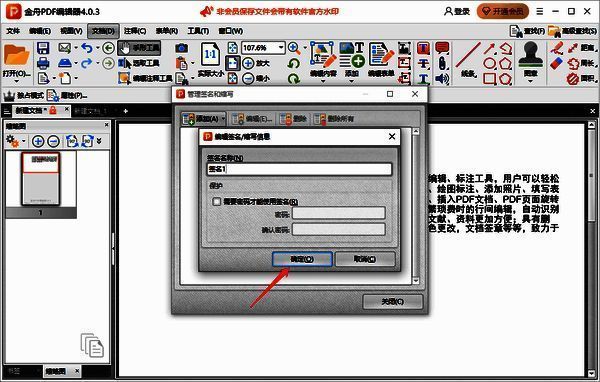
Task: Open the 视图(V) menu
Action: pos(71,31)
